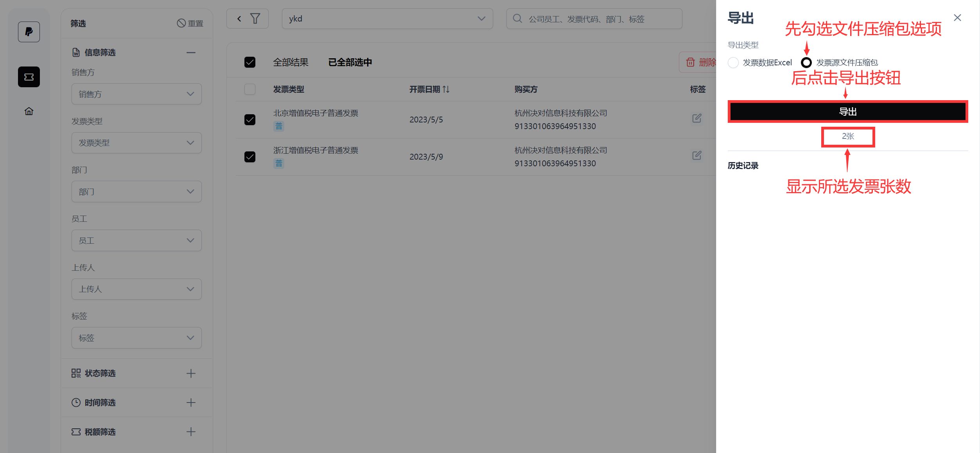Open the 上传人 dropdown
Viewport: 980px width, 453px height.
pyautogui.click(x=136, y=289)
